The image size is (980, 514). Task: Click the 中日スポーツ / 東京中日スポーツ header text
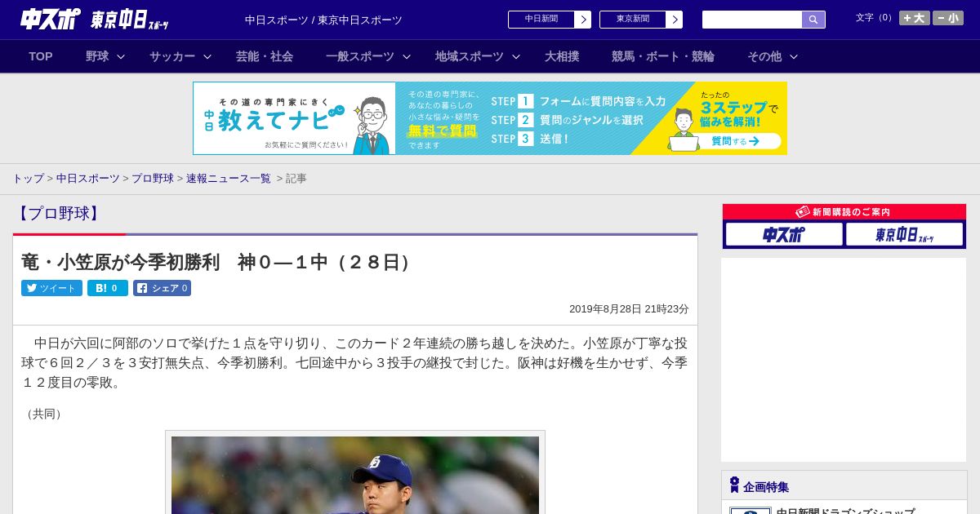click(x=323, y=20)
